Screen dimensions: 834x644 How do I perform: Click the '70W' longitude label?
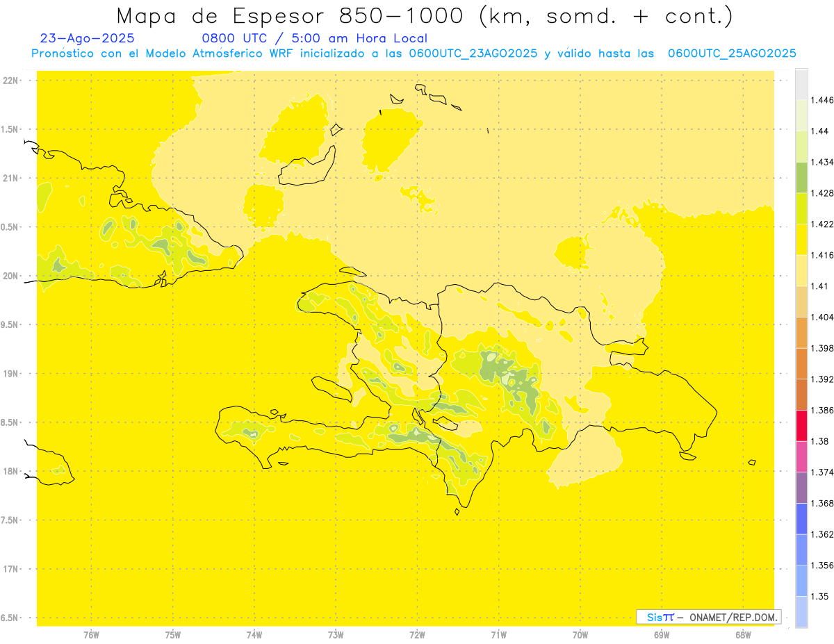click(580, 634)
